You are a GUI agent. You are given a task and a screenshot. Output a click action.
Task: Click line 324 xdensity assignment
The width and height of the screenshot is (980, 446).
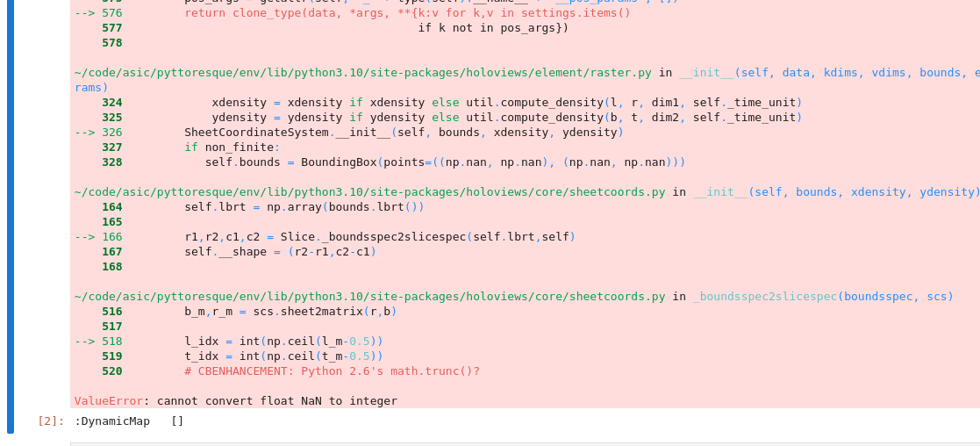click(507, 103)
